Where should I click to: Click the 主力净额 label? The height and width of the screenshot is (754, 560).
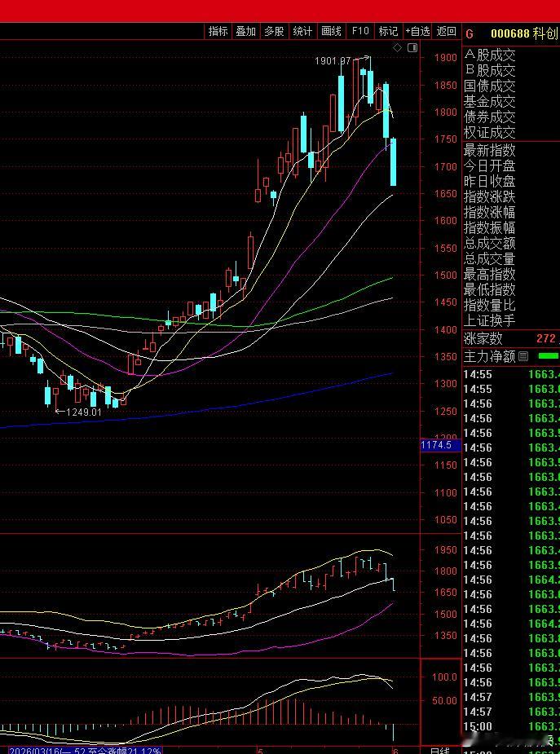coord(489,356)
